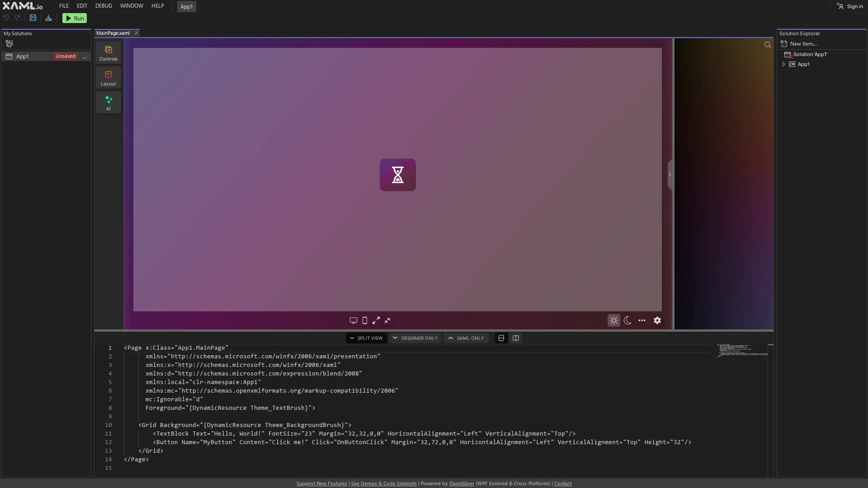Select Solution 'App1' tree item
Screen dimensions: 868x488
806,54
